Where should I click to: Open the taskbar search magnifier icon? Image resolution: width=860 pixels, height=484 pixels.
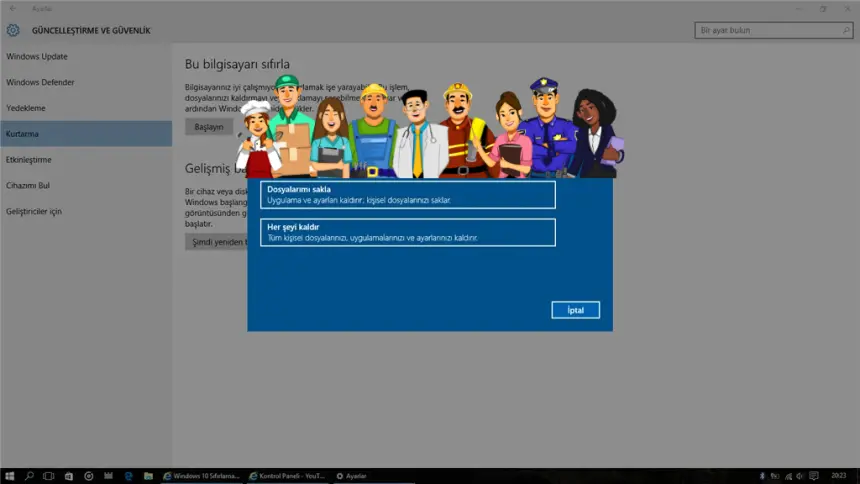click(x=30, y=476)
